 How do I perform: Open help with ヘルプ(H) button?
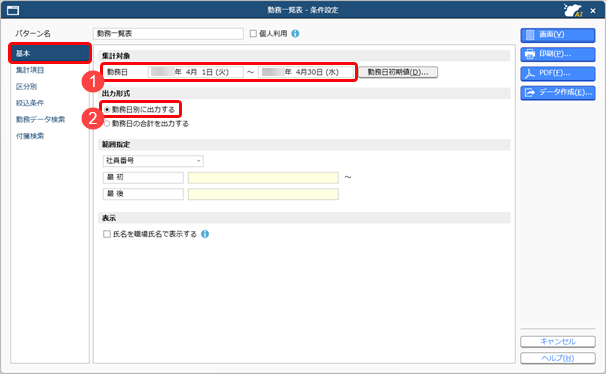558,358
